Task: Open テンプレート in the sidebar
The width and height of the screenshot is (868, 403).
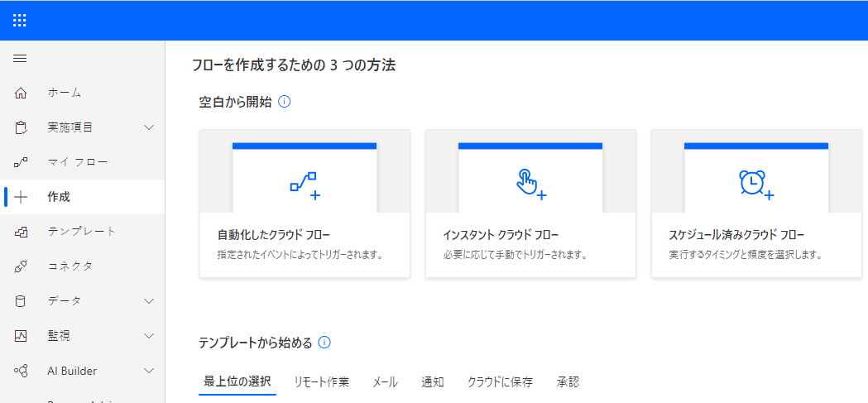Action: (x=83, y=232)
